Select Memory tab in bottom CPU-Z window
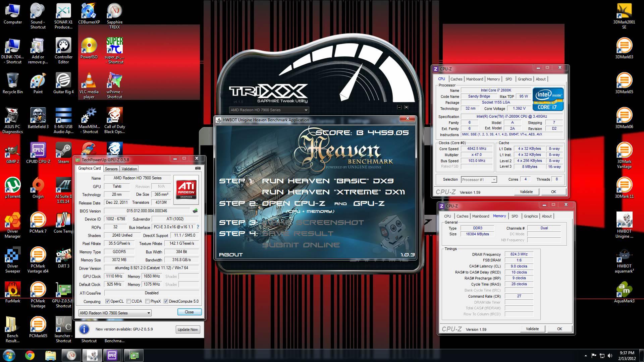The image size is (644, 362). click(499, 216)
